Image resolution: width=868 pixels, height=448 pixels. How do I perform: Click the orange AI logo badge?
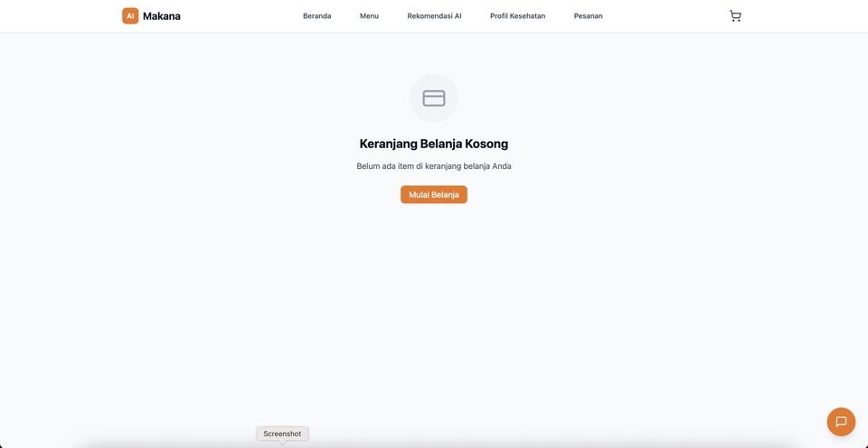130,16
